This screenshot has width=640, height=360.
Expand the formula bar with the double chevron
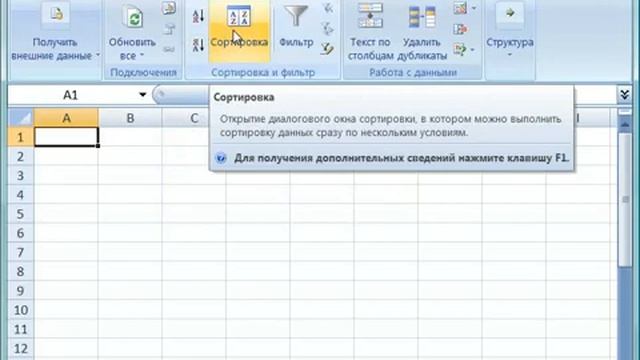coord(624,95)
